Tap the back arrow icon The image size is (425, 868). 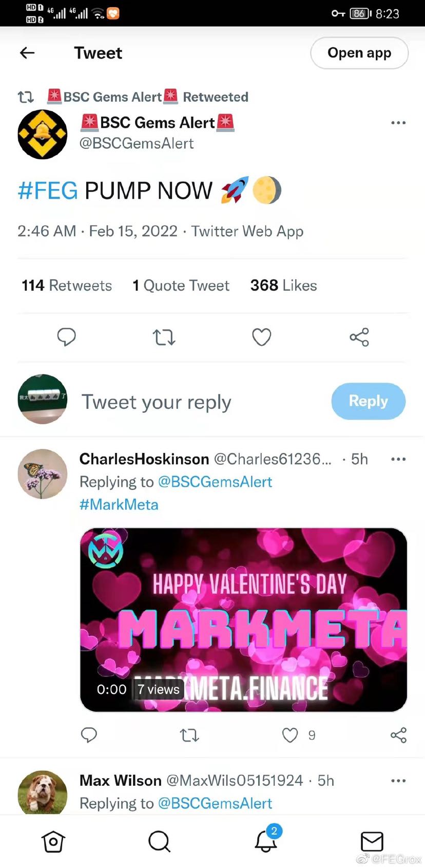27,52
